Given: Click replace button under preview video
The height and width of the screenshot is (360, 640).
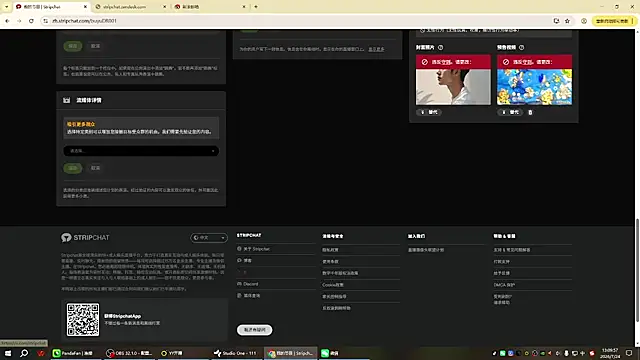Looking at the screenshot, I should point(510,112).
